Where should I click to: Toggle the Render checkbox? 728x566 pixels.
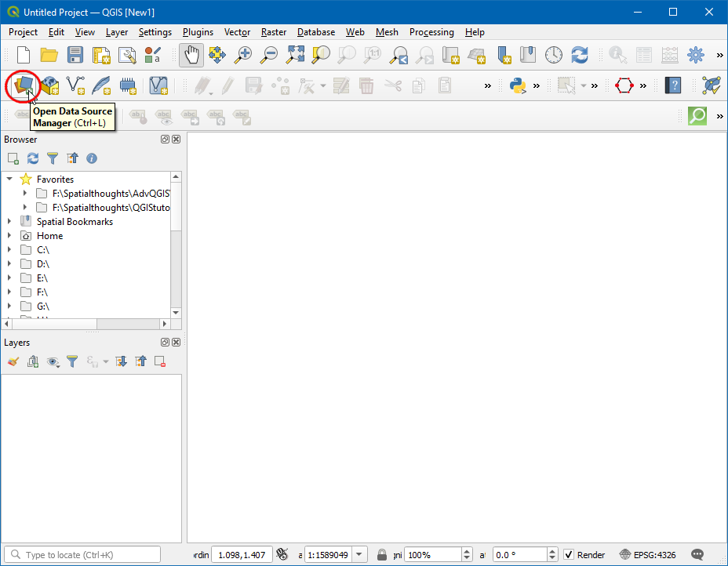[570, 554]
